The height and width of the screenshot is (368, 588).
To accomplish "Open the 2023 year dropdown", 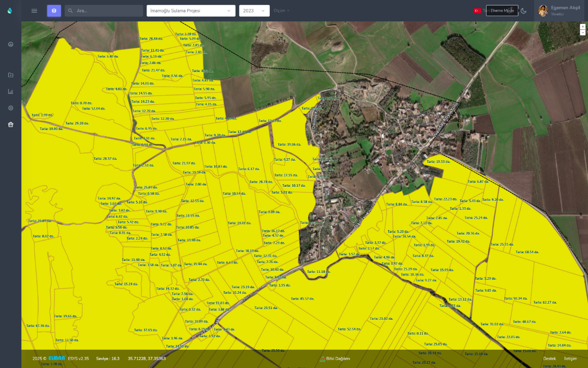I will pyautogui.click(x=254, y=11).
